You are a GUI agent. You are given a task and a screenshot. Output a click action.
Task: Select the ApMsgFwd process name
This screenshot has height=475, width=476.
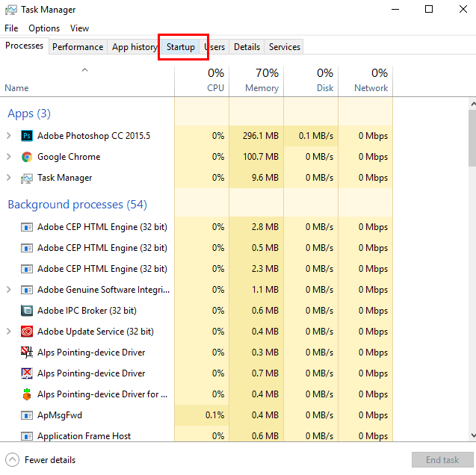click(60, 415)
